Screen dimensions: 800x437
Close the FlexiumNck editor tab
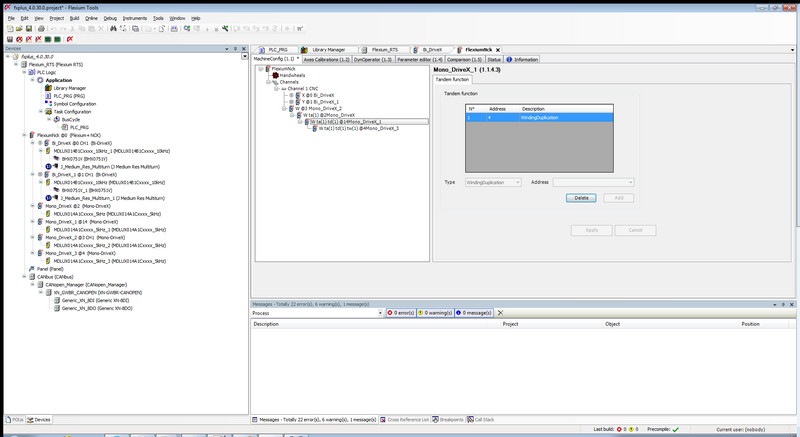tap(498, 49)
